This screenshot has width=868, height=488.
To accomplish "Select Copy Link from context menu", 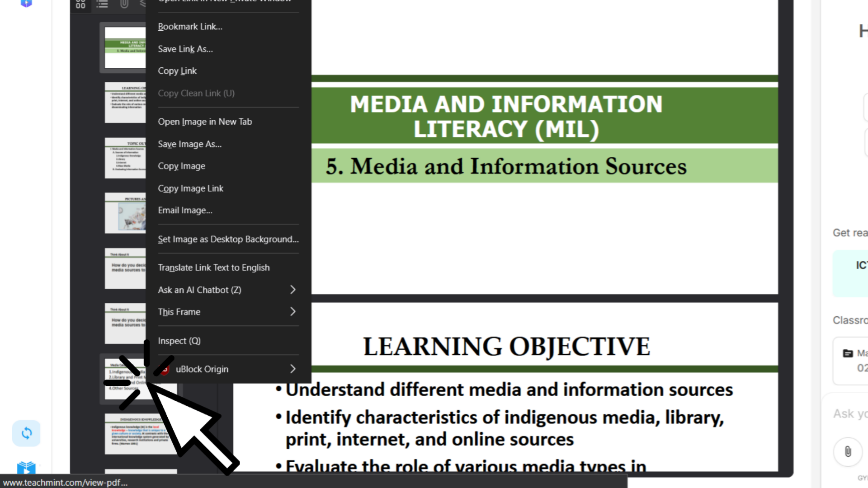I will coord(177,71).
